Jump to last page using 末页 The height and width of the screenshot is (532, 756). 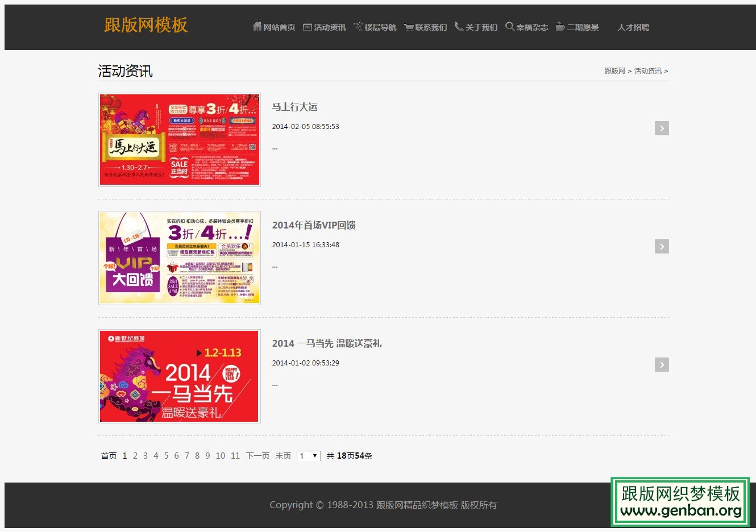tap(283, 455)
